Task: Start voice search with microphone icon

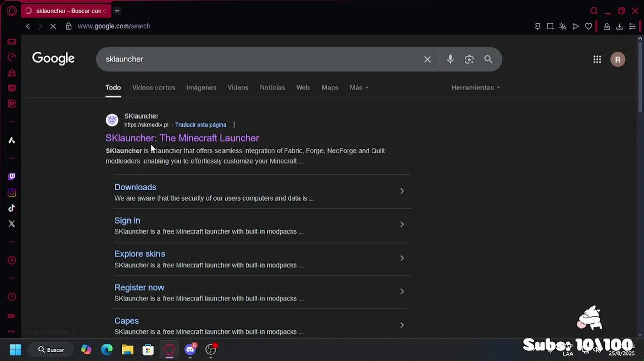Action: 450,59
